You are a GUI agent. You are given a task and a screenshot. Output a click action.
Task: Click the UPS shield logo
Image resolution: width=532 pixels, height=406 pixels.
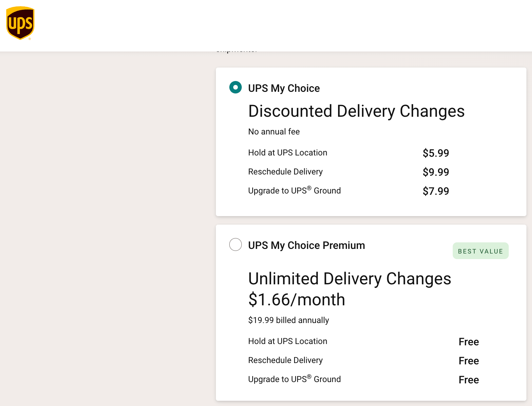(20, 23)
